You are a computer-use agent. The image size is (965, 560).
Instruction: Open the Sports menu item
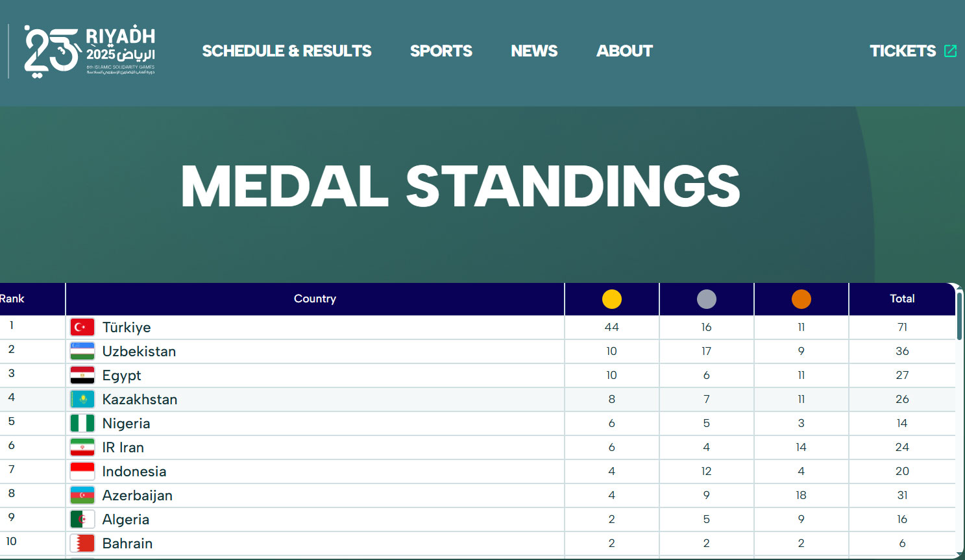[x=441, y=51]
